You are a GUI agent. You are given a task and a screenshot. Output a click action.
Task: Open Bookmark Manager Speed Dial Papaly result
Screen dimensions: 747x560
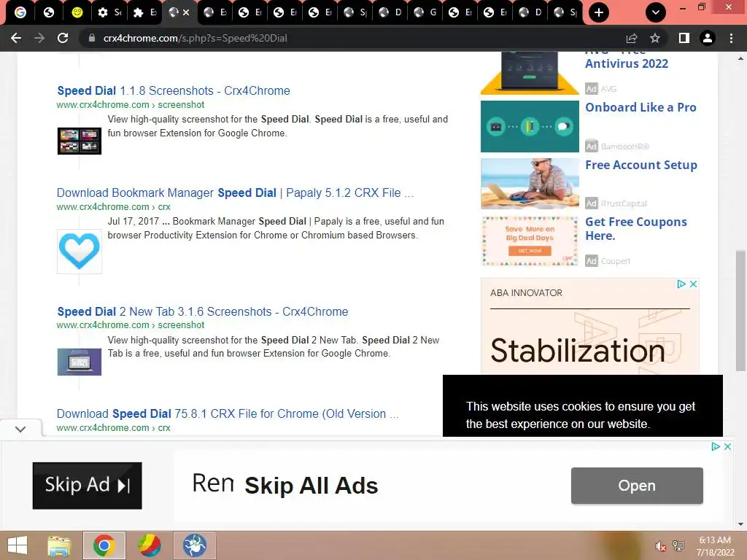(x=235, y=192)
